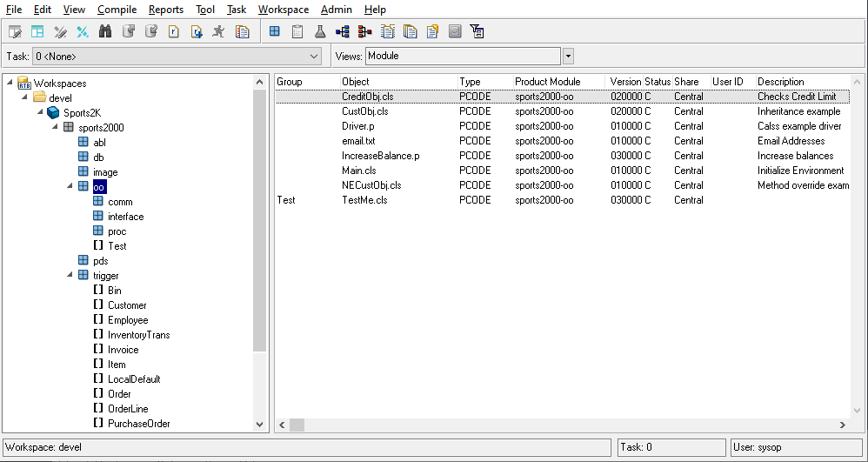Image resolution: width=868 pixels, height=462 pixels.
Task: Select the comm submodule in tree
Action: (x=120, y=202)
